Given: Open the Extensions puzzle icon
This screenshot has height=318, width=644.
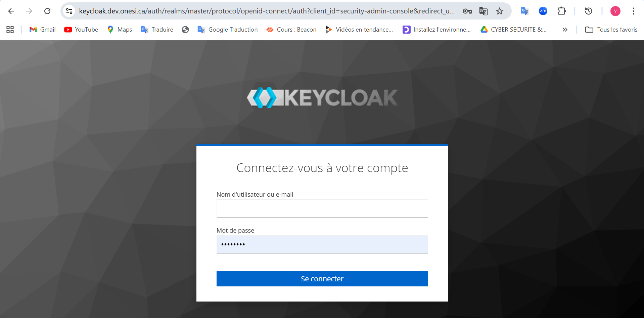Looking at the screenshot, I should [561, 11].
